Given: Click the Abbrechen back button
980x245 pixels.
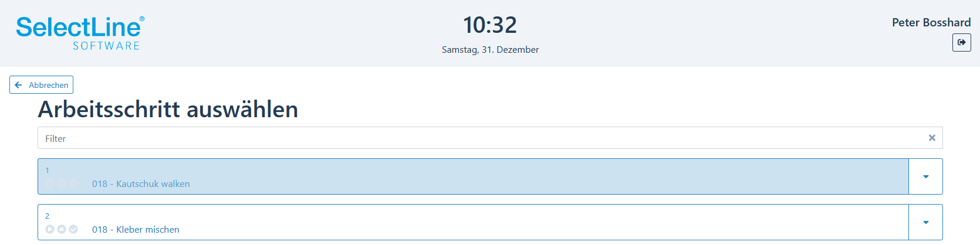Looking at the screenshot, I should (x=41, y=85).
